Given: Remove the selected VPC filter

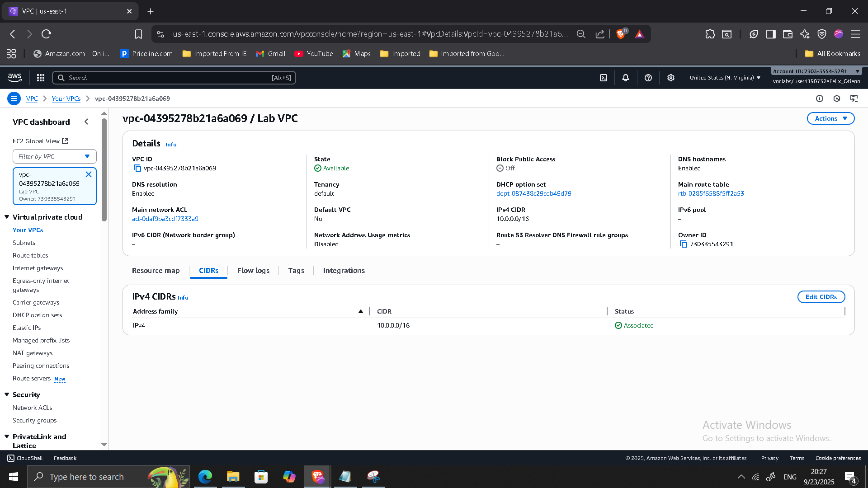Looking at the screenshot, I should click(x=89, y=174).
